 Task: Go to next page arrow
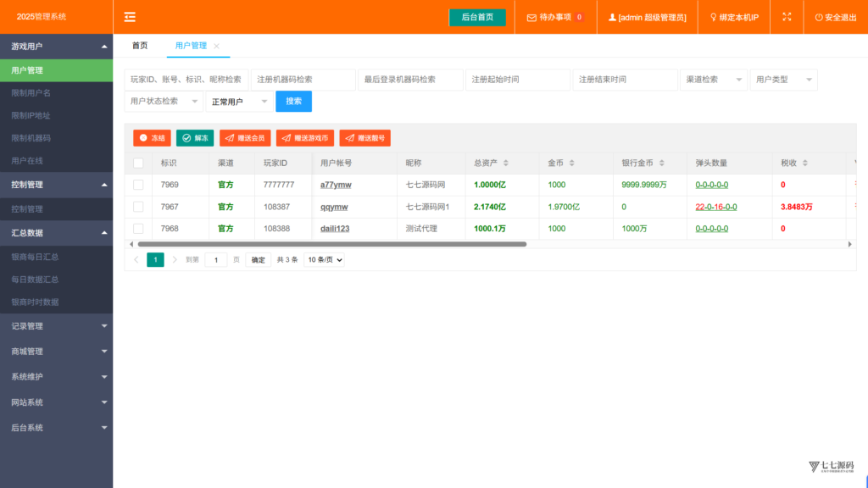click(175, 259)
